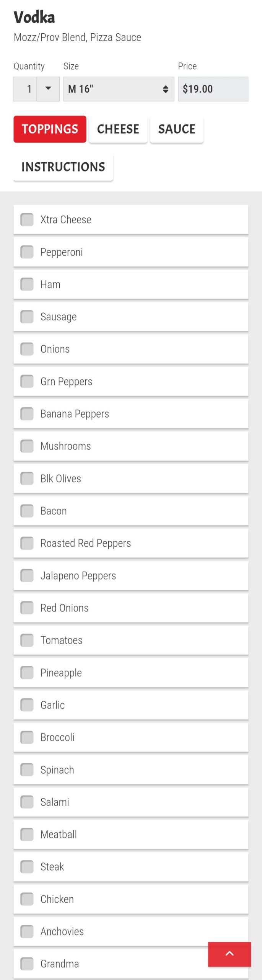The width and height of the screenshot is (262, 980).
Task: Select the Toppings tab
Action: [50, 129]
